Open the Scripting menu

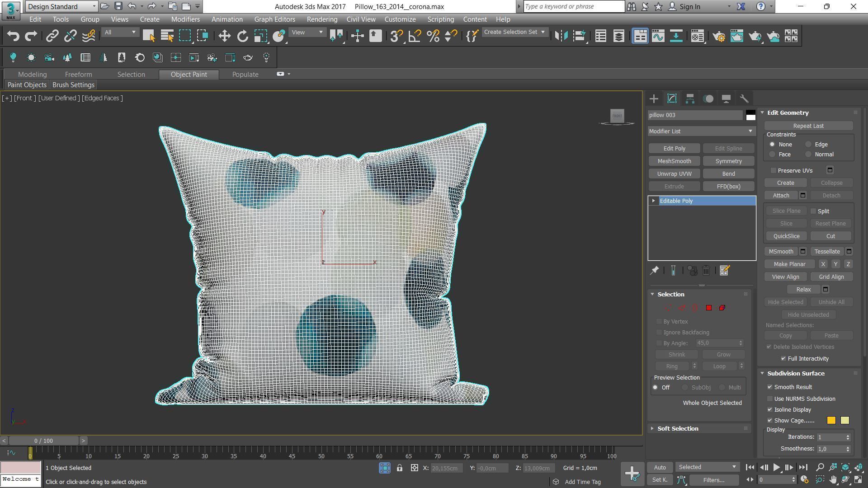tap(440, 19)
